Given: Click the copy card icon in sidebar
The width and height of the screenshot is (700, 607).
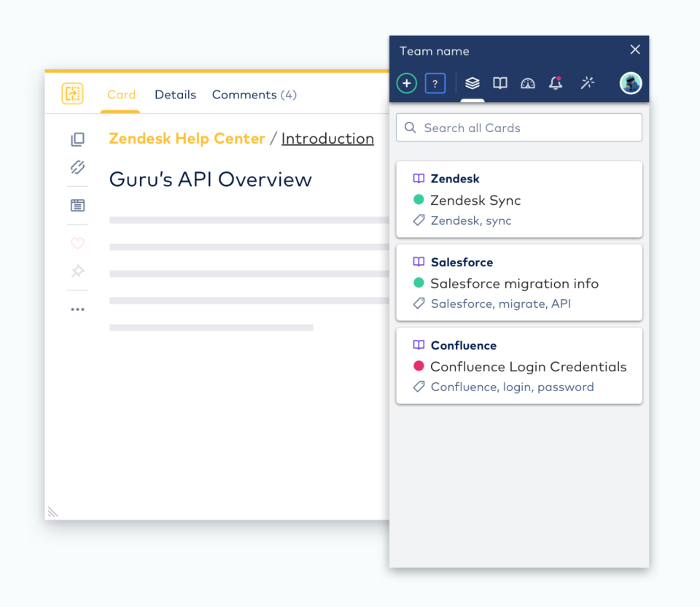Looking at the screenshot, I should (78, 139).
